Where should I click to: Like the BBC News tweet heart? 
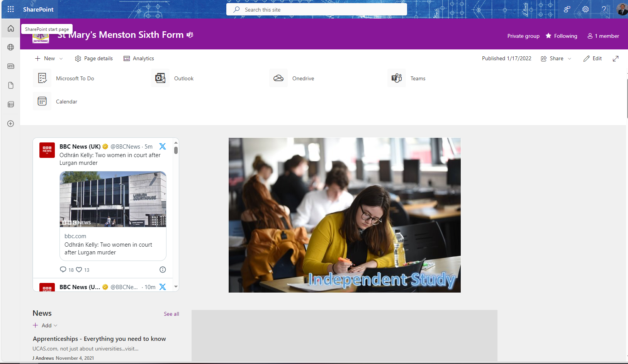(x=79, y=269)
